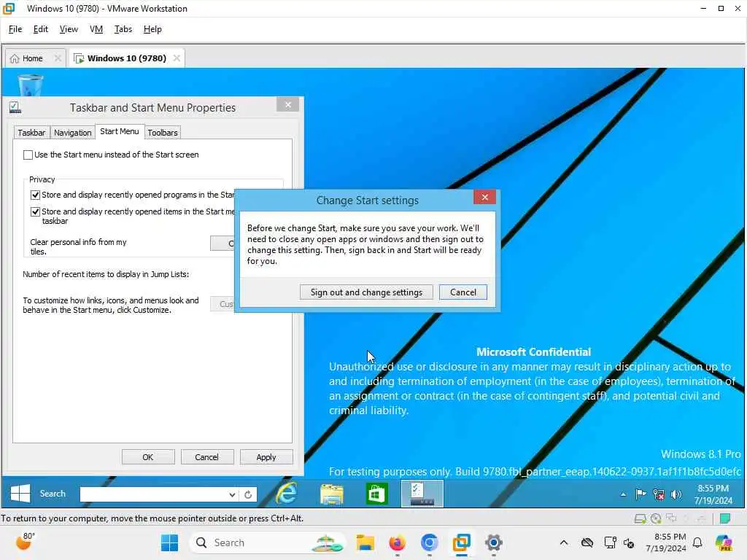Click the guest clock showing 8:55 PM
Image resolution: width=747 pixels, height=560 pixels.
[713, 494]
